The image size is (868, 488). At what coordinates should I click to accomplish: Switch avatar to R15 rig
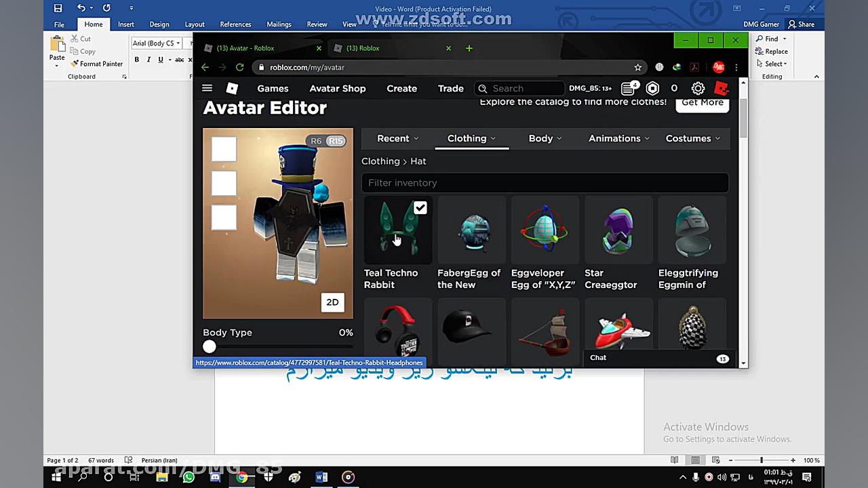pos(336,141)
